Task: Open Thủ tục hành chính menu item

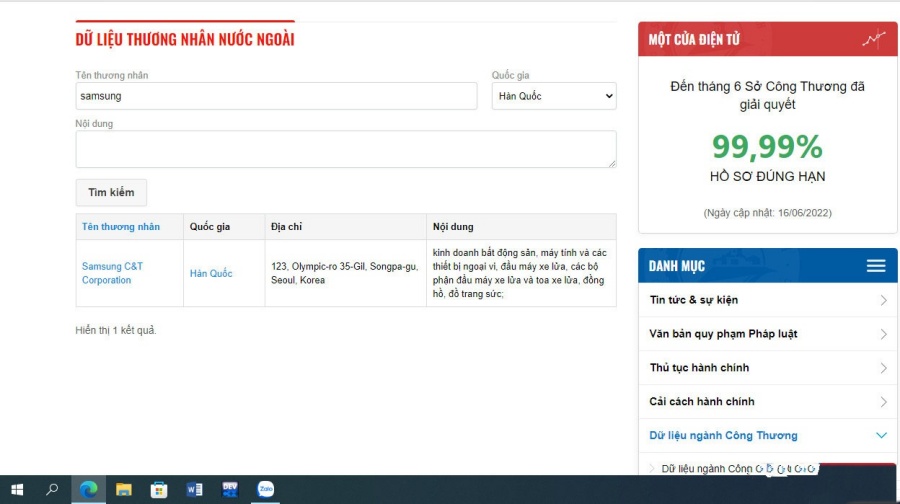Action: pyautogui.click(x=699, y=368)
